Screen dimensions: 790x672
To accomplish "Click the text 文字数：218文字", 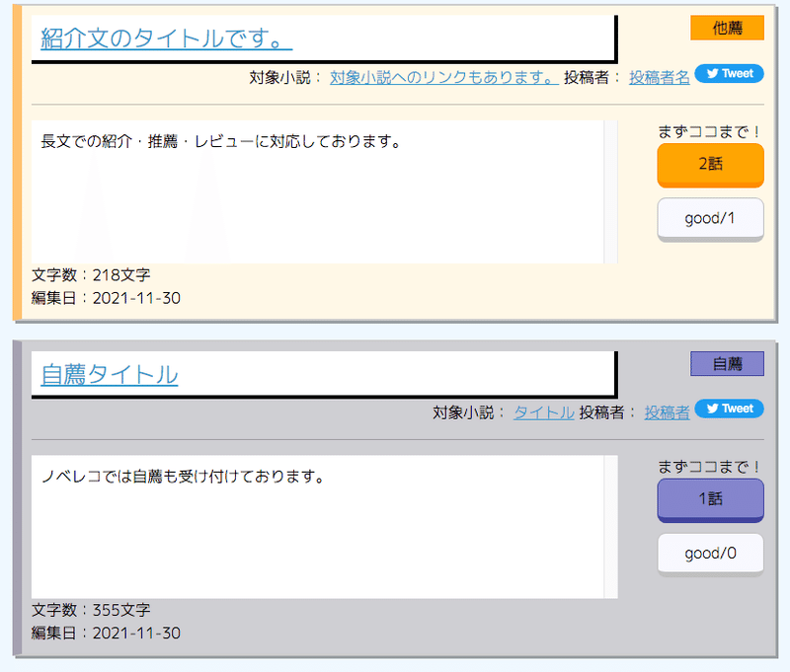I will pos(91,275).
